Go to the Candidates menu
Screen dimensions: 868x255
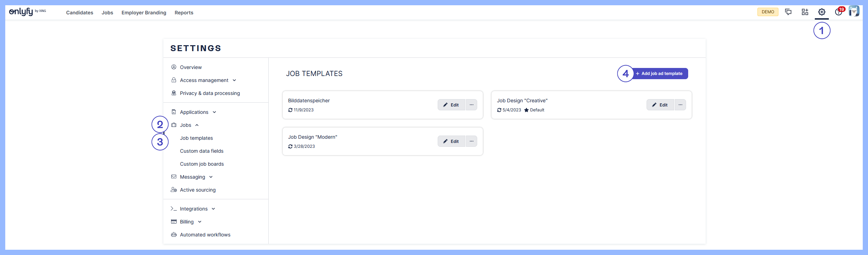click(79, 13)
